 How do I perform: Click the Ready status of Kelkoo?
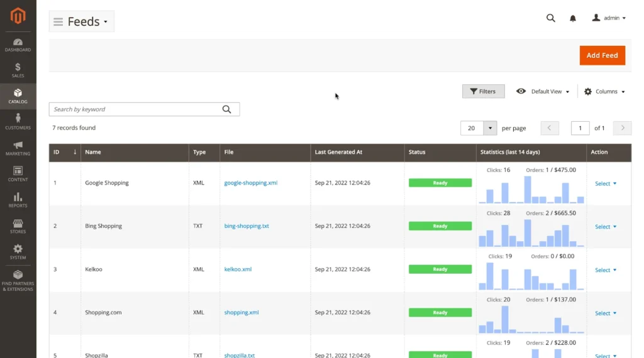pos(440,269)
